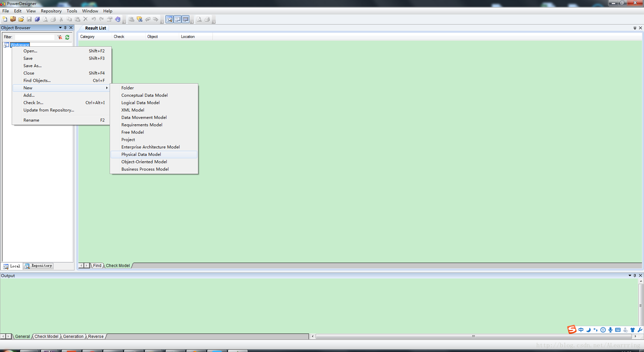Click the Sogou soft keyboard icon
644x352 pixels.
pyautogui.click(x=618, y=330)
